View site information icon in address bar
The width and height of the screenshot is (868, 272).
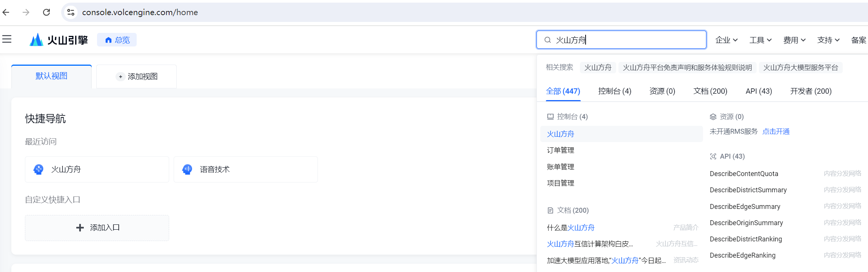point(71,12)
